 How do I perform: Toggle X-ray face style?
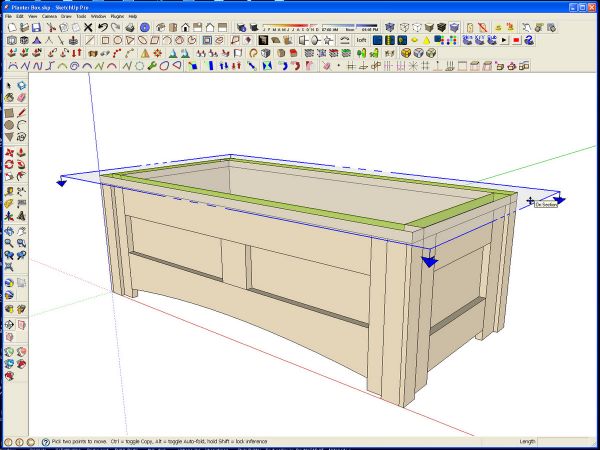pos(390,27)
